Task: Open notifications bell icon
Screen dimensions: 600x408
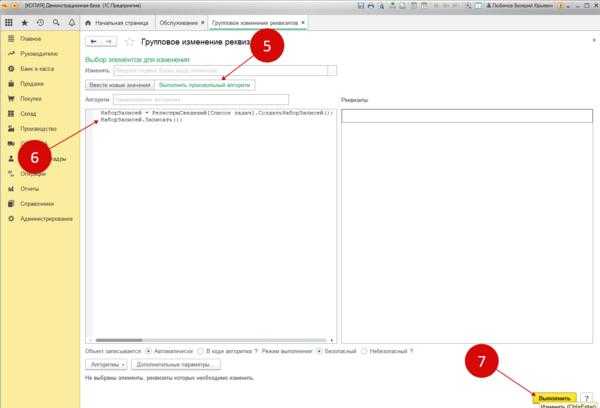Action: coord(72,23)
